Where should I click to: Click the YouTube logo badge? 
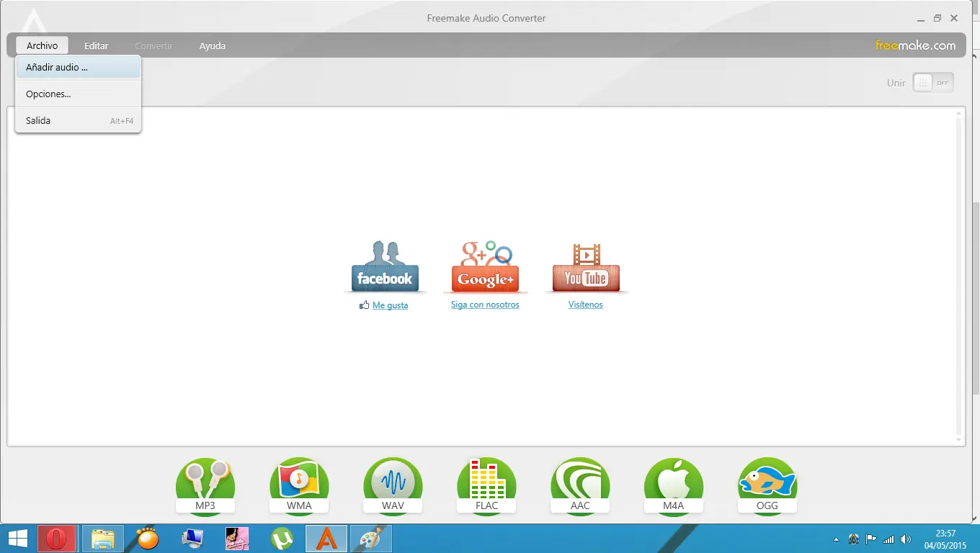586,266
